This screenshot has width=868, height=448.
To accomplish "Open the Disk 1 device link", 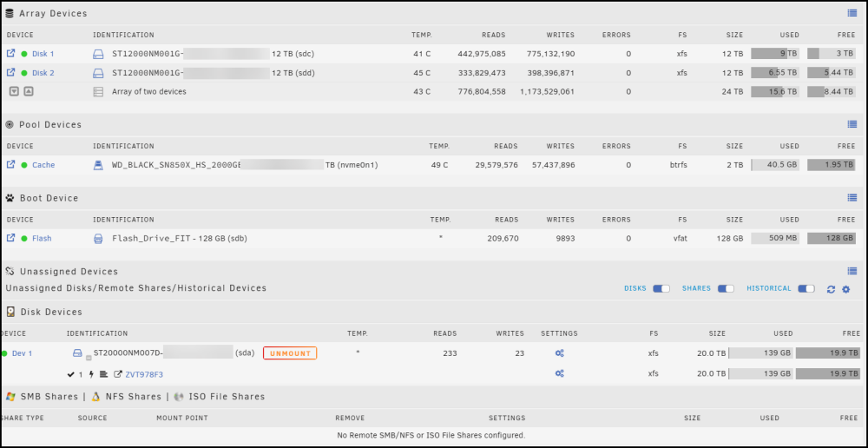I will click(43, 55).
